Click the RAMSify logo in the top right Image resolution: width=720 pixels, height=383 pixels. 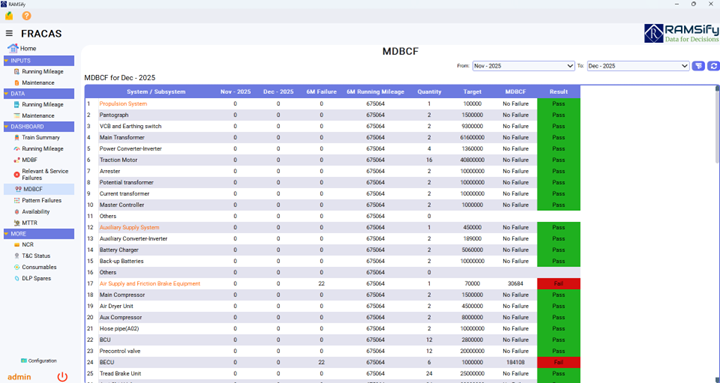[681, 34]
